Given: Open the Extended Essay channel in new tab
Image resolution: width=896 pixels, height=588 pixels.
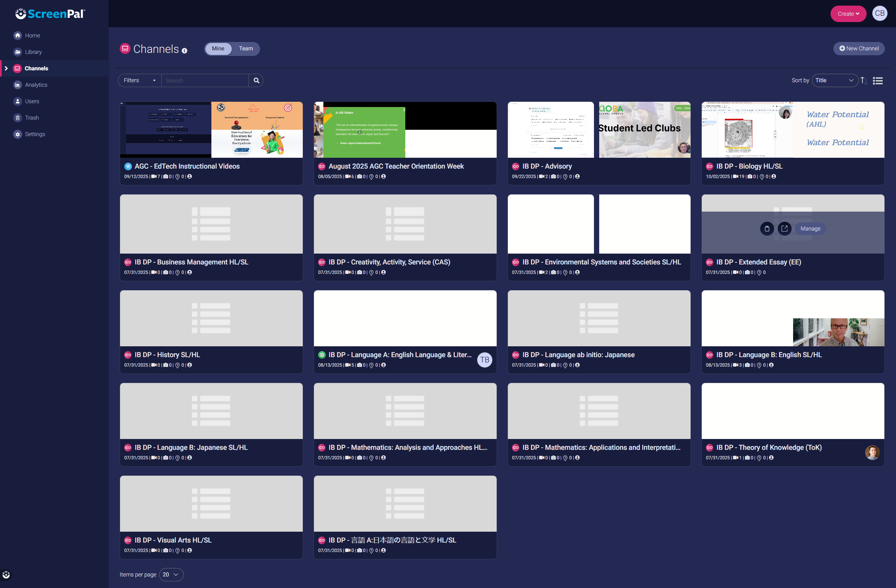Looking at the screenshot, I should [x=784, y=228].
